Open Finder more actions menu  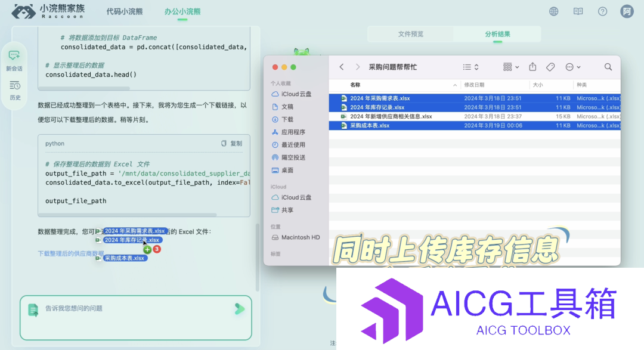pyautogui.click(x=573, y=67)
